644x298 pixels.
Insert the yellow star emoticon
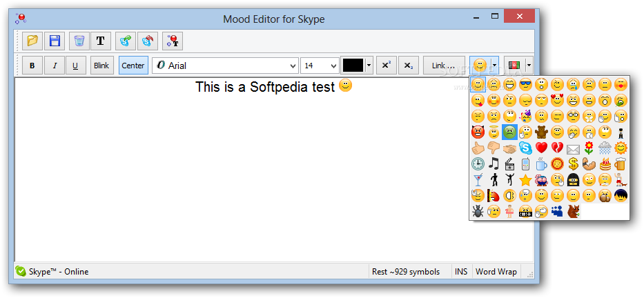(525, 180)
